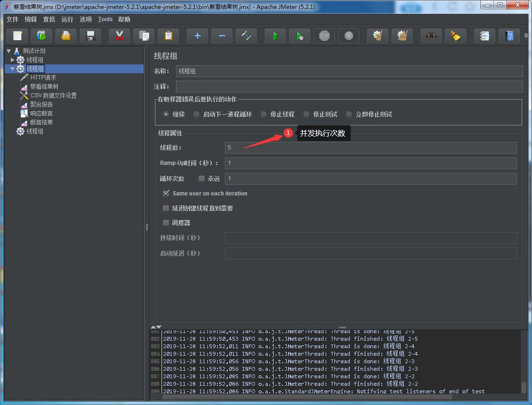
Task: Select the 测试计划 root node
Action: 34,51
